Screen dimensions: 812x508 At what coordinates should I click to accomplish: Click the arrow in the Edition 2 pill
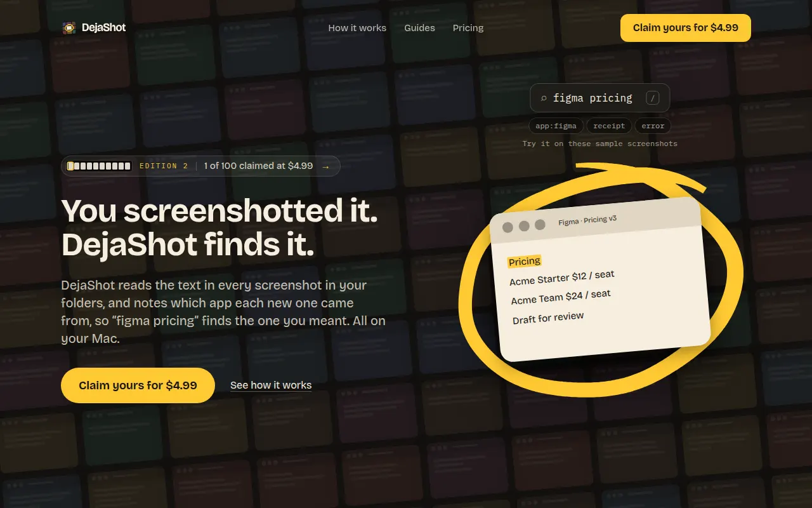tap(326, 166)
